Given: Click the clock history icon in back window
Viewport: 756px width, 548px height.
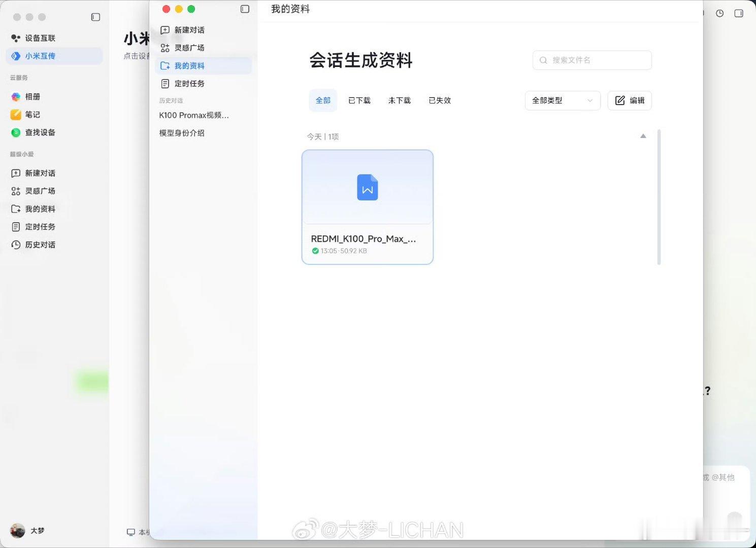Looking at the screenshot, I should coord(719,14).
